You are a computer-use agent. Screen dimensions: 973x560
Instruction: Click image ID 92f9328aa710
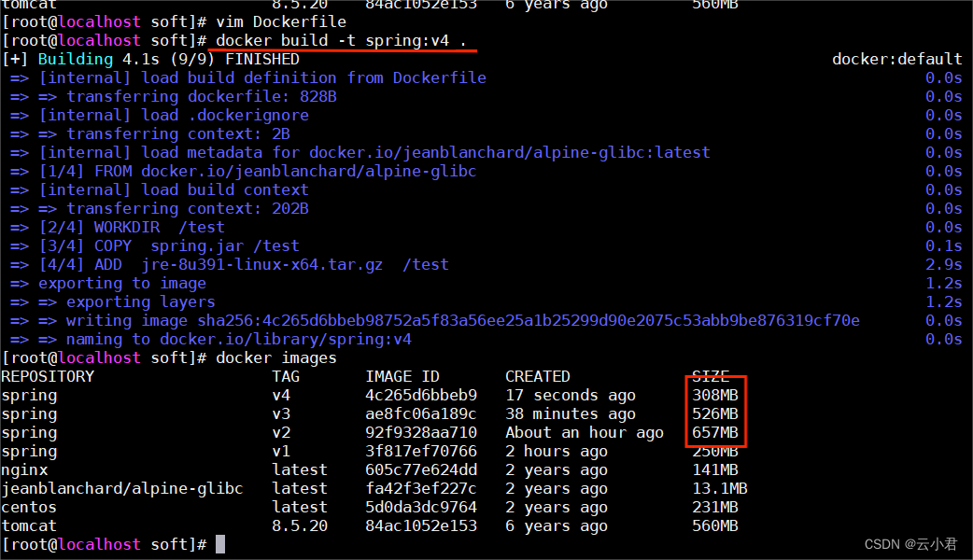coord(421,433)
